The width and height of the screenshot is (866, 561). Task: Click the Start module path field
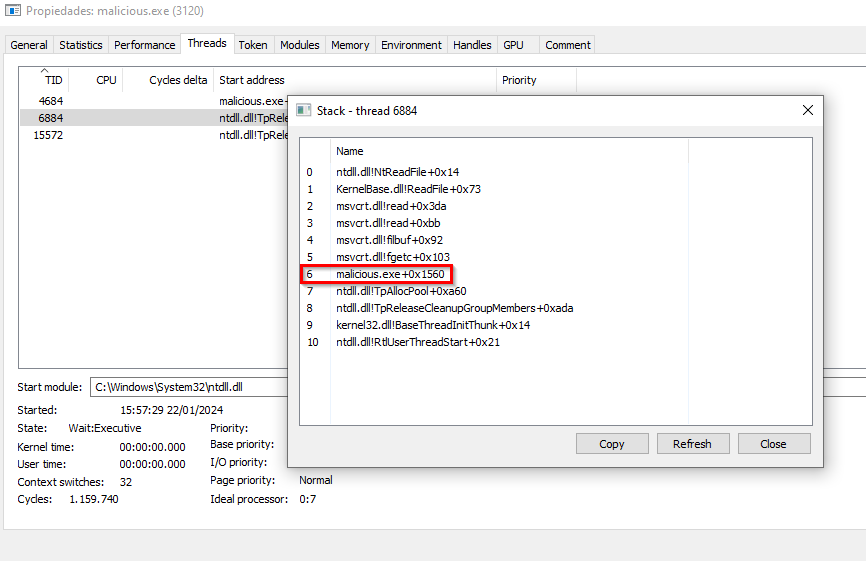(x=190, y=386)
